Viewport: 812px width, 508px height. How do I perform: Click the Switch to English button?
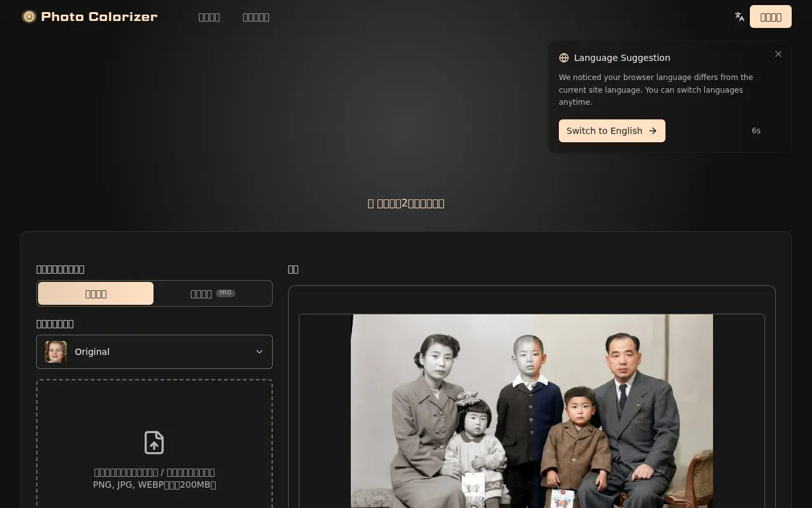pos(612,131)
